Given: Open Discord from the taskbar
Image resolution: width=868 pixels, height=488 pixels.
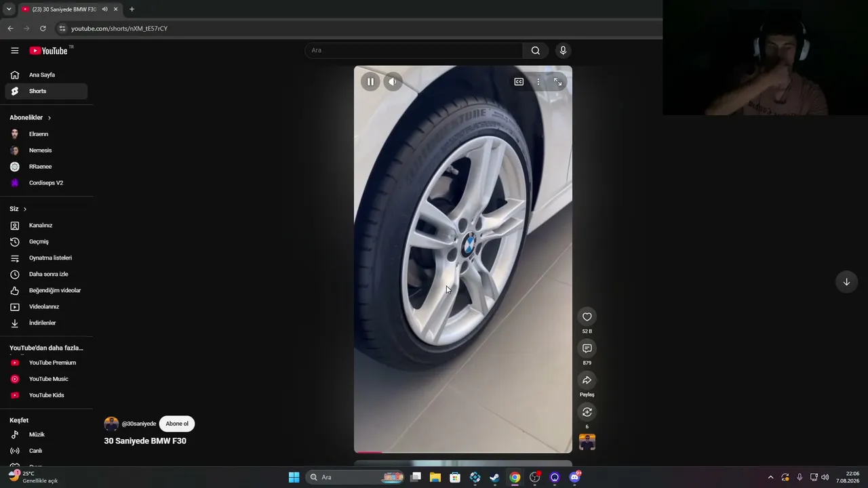Looking at the screenshot, I should [575, 477].
